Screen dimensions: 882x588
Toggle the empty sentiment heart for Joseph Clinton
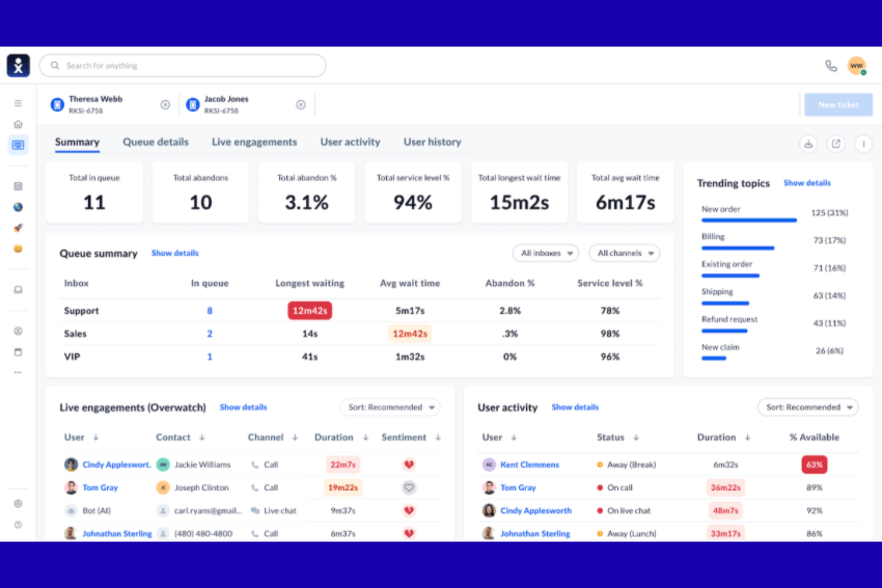click(409, 487)
